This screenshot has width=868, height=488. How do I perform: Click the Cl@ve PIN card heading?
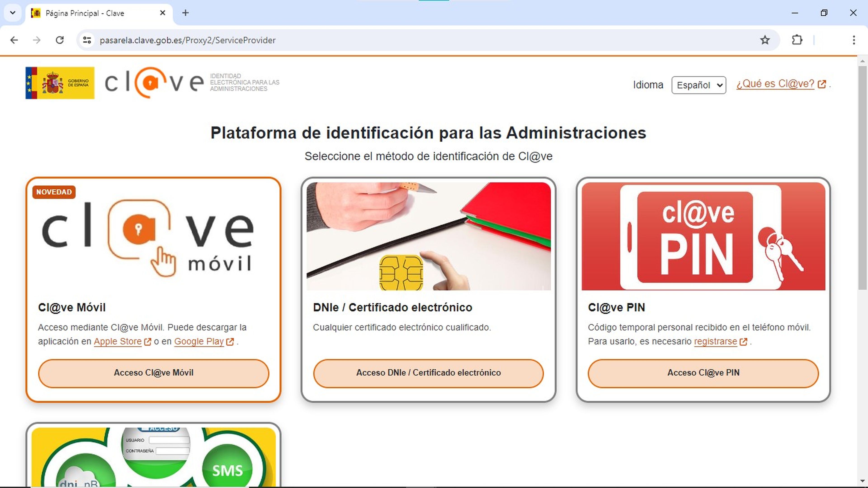(x=616, y=307)
